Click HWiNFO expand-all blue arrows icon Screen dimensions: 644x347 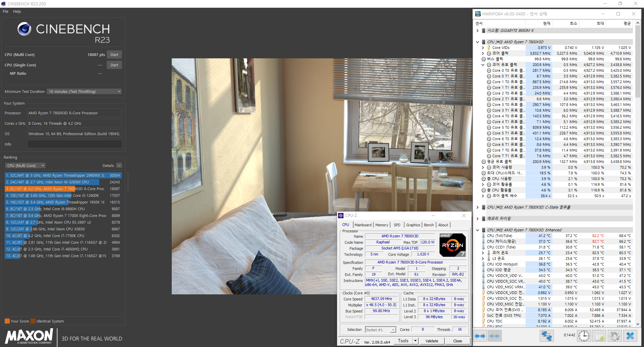pos(480,336)
